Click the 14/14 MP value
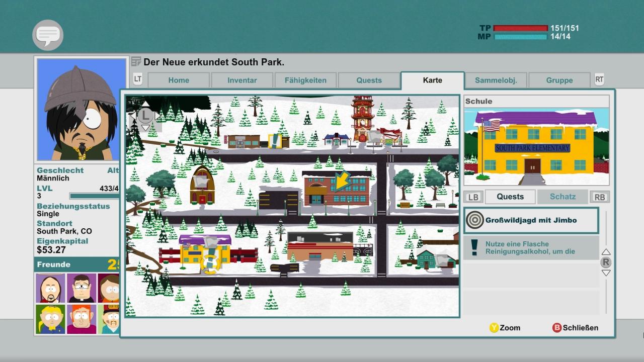 [560, 37]
